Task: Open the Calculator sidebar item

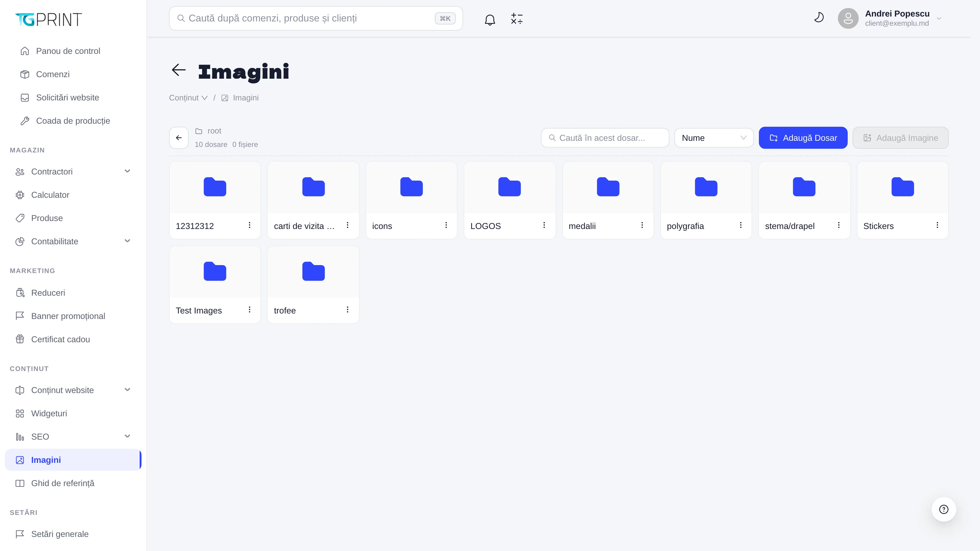Action: point(73,195)
